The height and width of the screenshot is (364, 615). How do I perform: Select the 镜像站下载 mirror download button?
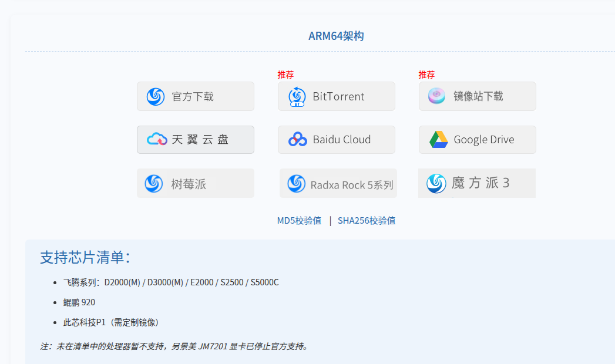click(478, 96)
